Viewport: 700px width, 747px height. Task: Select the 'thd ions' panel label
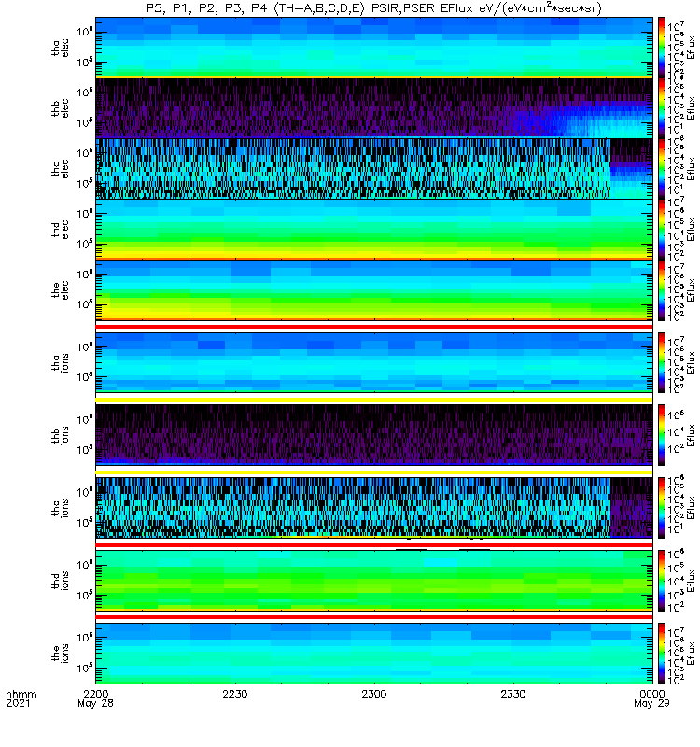(x=61, y=581)
